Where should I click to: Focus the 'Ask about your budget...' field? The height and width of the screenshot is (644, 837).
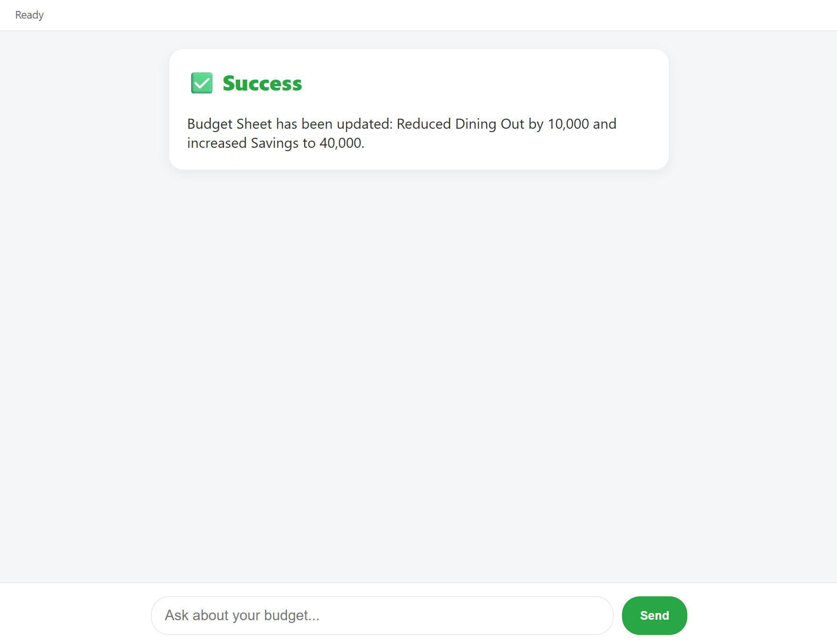[x=382, y=615]
